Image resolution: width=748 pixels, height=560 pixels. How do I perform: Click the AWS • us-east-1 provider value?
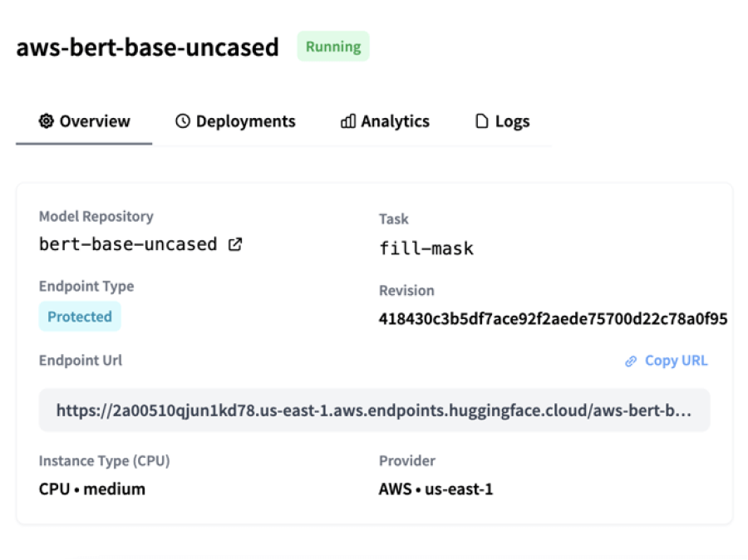[436, 489]
